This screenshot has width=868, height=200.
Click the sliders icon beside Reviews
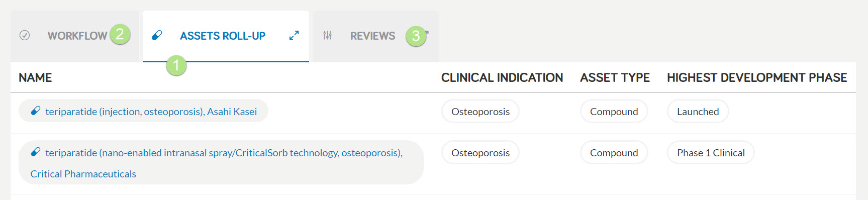(x=327, y=35)
